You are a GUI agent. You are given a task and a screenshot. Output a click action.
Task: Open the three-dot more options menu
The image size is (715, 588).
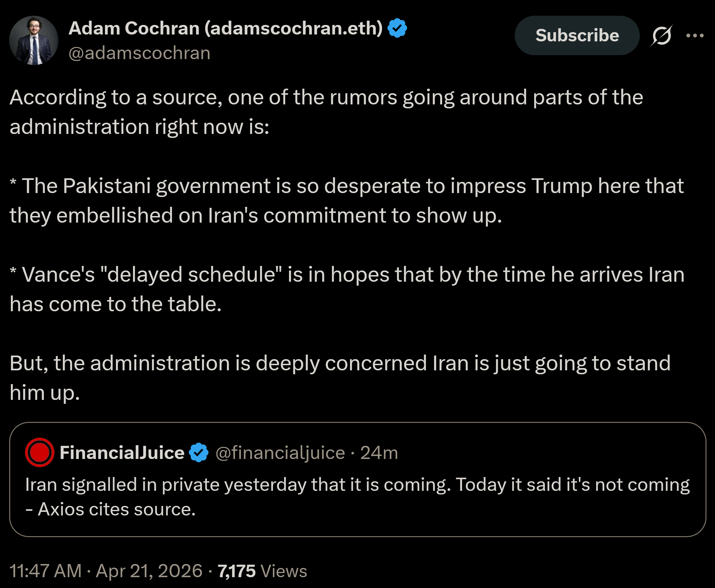point(695,35)
